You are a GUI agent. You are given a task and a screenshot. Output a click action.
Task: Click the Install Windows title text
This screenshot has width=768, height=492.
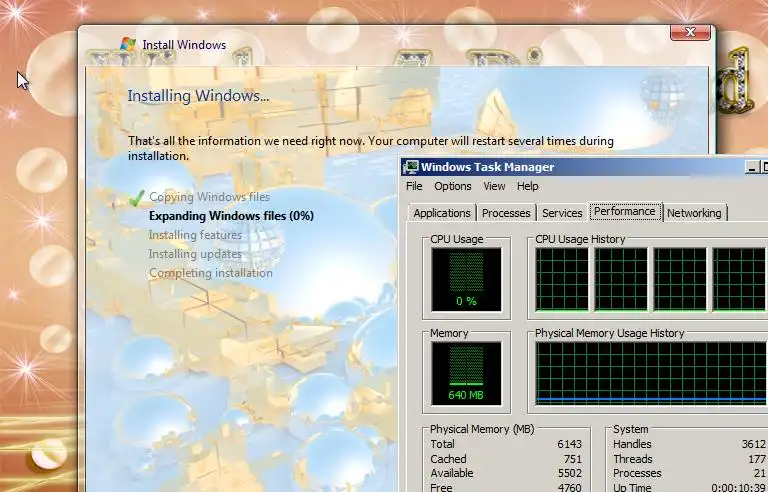coord(184,45)
